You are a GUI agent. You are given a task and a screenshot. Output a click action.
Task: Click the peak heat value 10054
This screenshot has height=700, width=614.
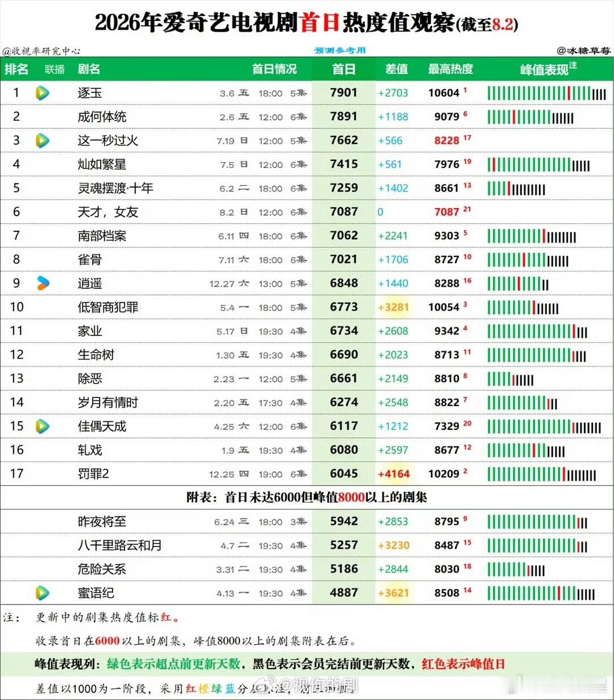443,308
